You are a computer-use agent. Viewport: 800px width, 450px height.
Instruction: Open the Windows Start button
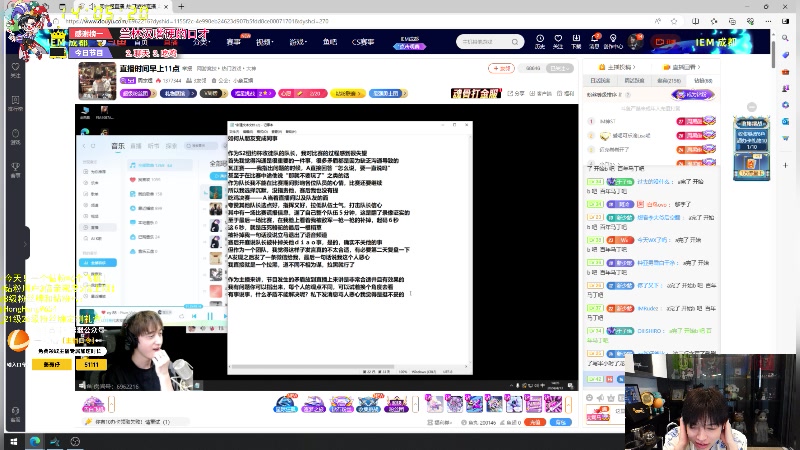click(14, 441)
